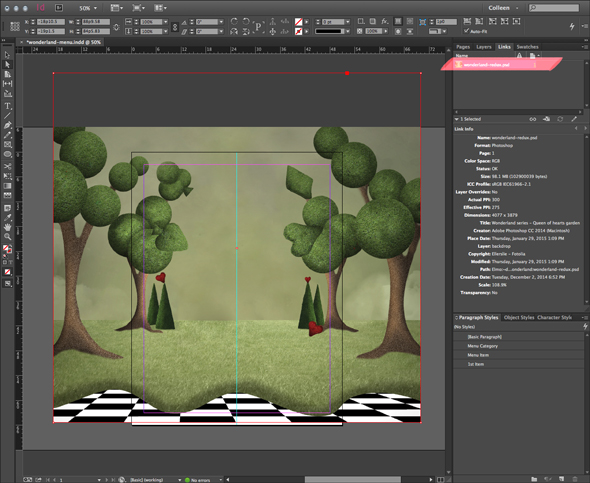590x483 pixels.
Task: Open the Screen Mode dropdown in top bar
Action: pyautogui.click(x=138, y=8)
